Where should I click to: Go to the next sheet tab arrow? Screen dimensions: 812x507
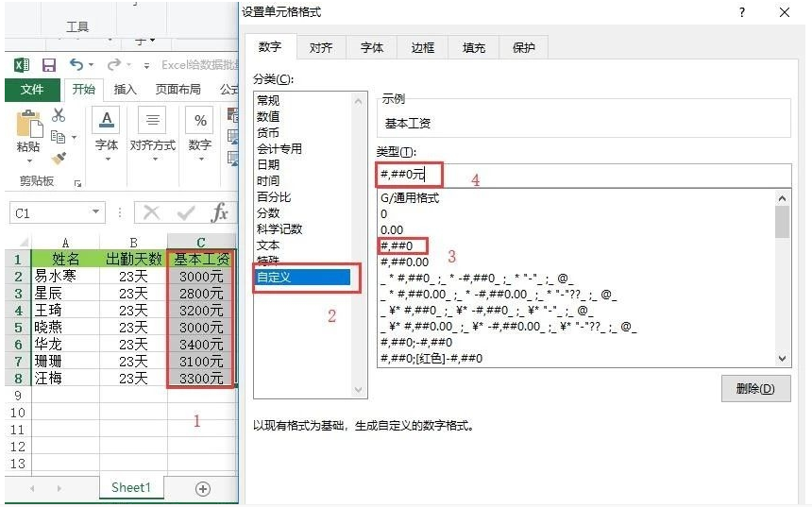(59, 488)
